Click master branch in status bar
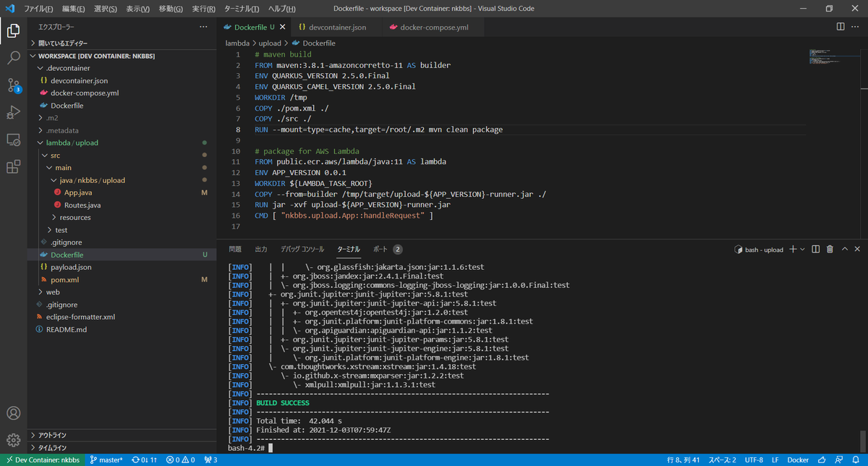This screenshot has width=868, height=466. coord(106,459)
